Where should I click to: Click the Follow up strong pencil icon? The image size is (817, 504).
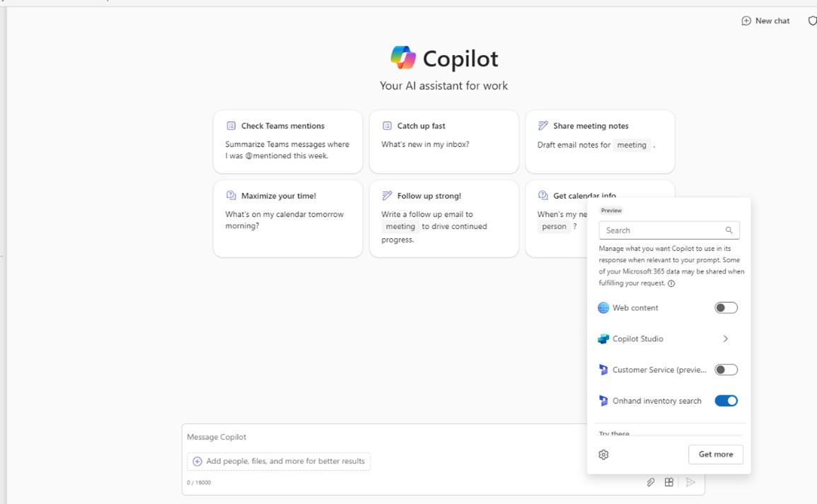(x=387, y=195)
